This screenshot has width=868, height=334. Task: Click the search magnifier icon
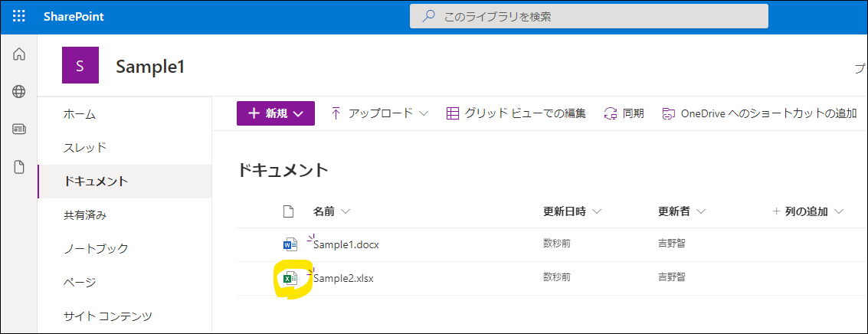(428, 17)
